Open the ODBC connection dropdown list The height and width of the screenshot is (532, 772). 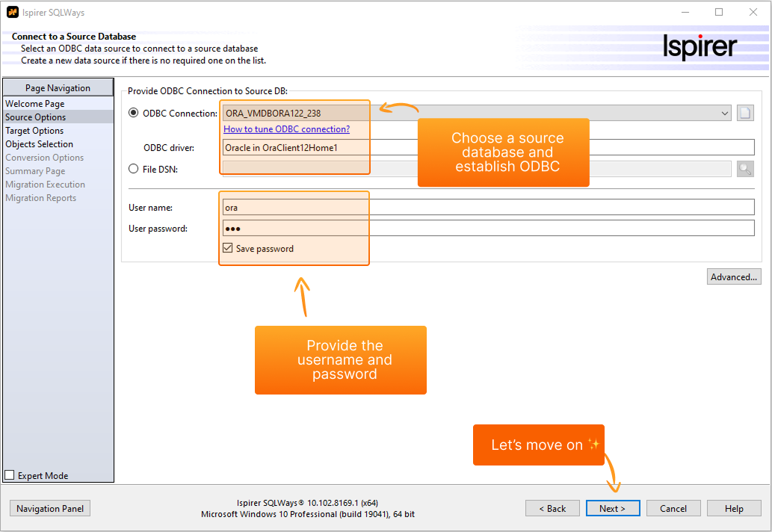tap(724, 113)
